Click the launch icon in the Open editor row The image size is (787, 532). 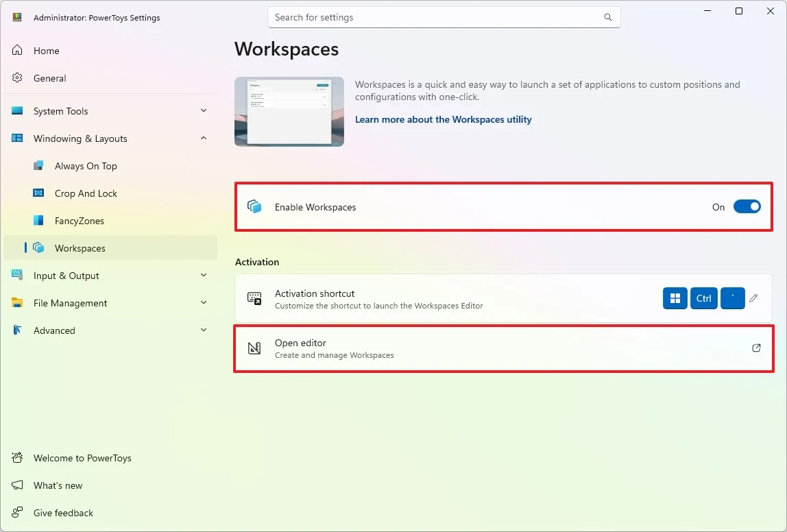756,348
